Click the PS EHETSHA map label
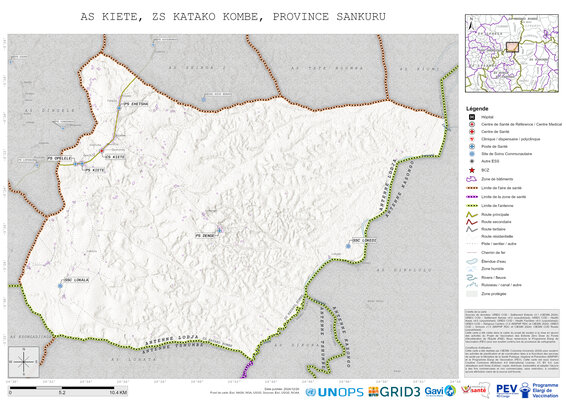566x400 pixels. click(x=136, y=104)
